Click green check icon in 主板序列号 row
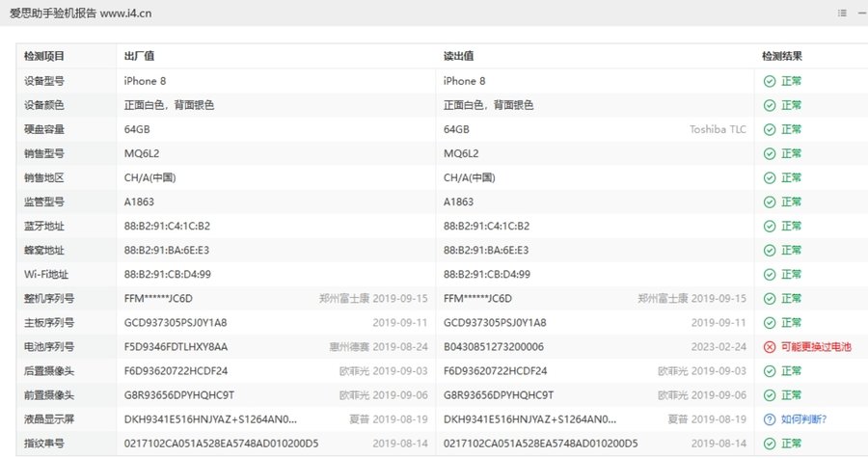 tap(770, 323)
